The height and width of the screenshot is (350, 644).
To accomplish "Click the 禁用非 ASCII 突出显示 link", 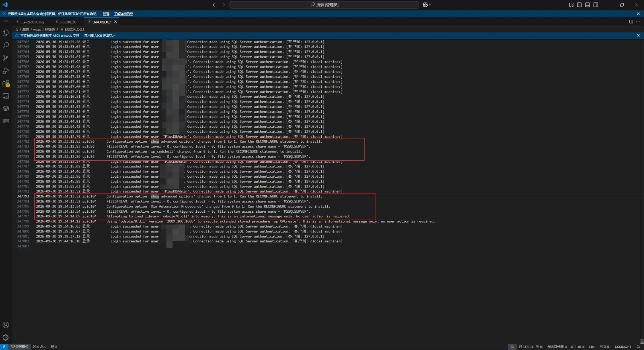I will pos(100,36).
